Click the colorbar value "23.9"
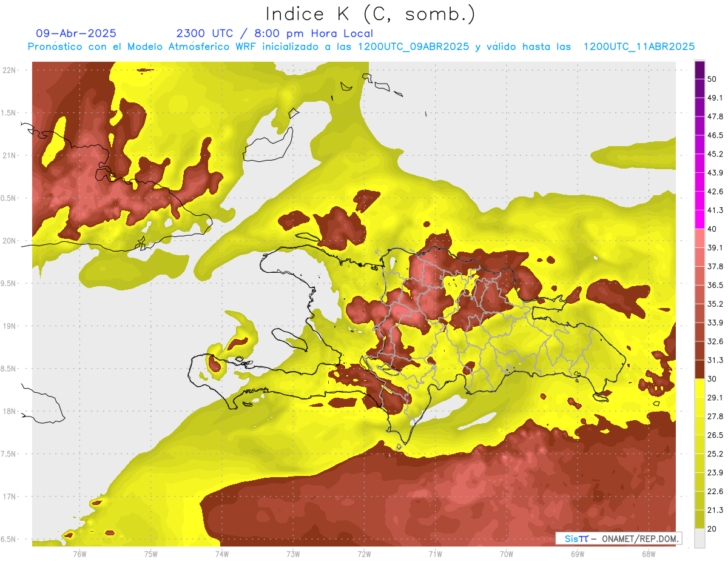This screenshot has width=728, height=562. (x=715, y=472)
